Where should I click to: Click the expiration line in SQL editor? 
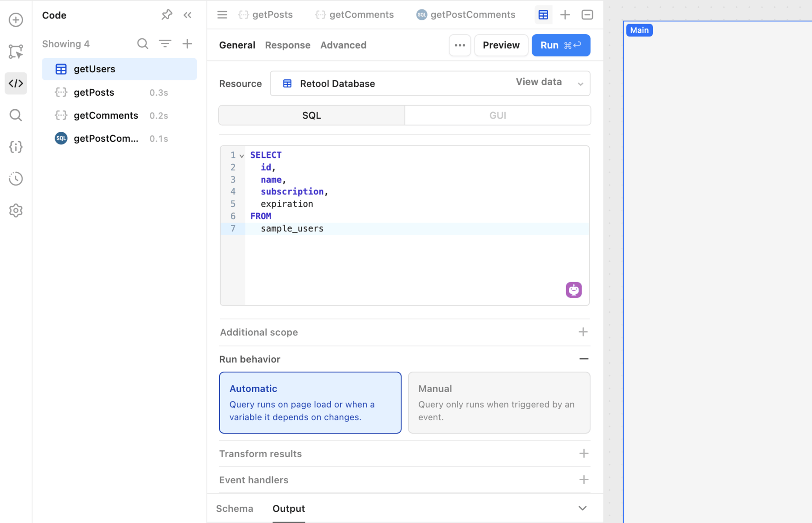287,204
